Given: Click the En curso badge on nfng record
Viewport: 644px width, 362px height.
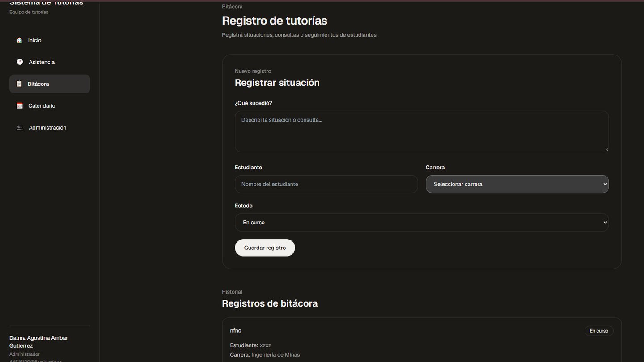Looking at the screenshot, I should [x=599, y=331].
